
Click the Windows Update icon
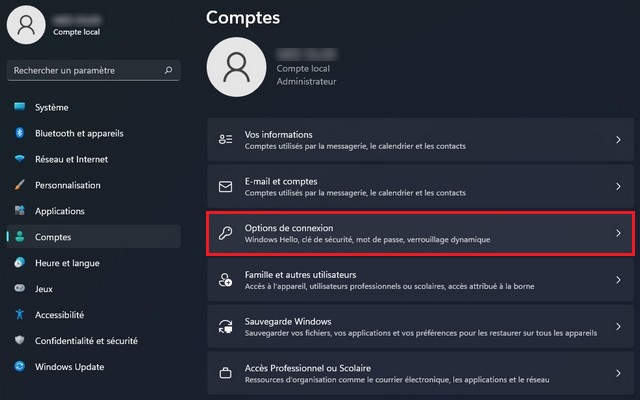tap(19, 367)
